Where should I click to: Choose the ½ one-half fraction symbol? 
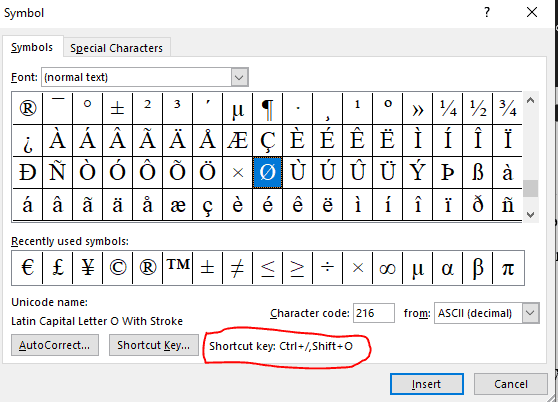478,109
